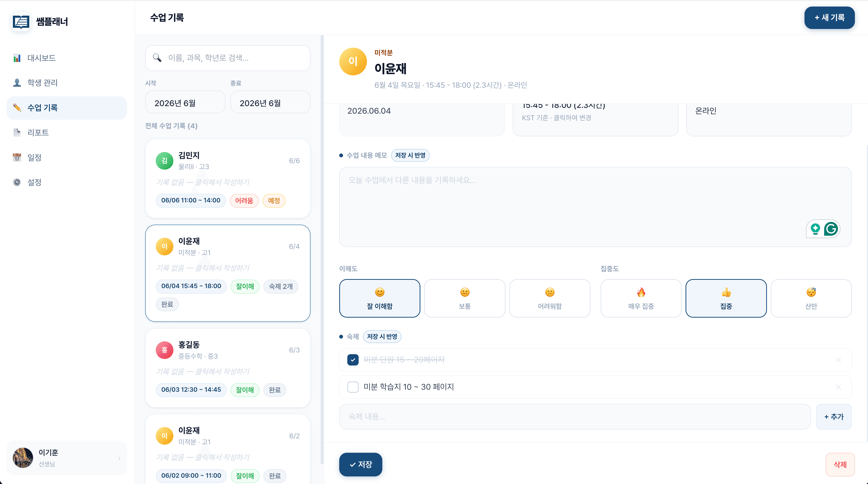Check the 미분 학습지 10 ~ 30 페이지 homework

[x=353, y=387]
